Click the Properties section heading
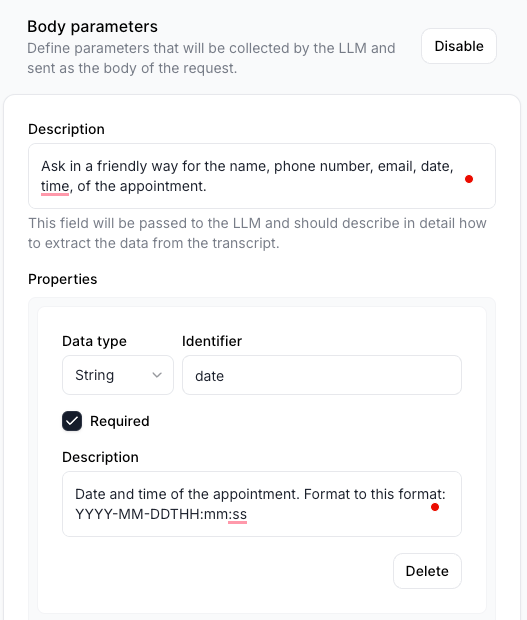This screenshot has width=527, height=620. [x=62, y=279]
